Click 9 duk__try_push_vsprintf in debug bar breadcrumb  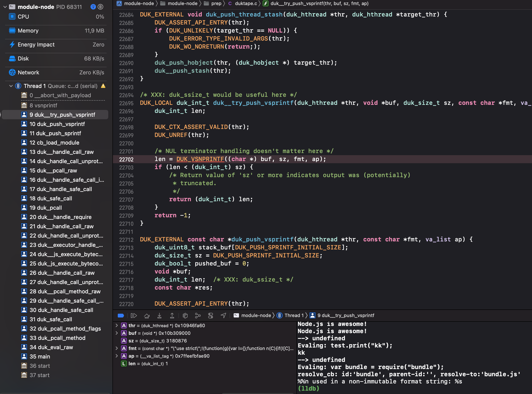pyautogui.click(x=346, y=315)
